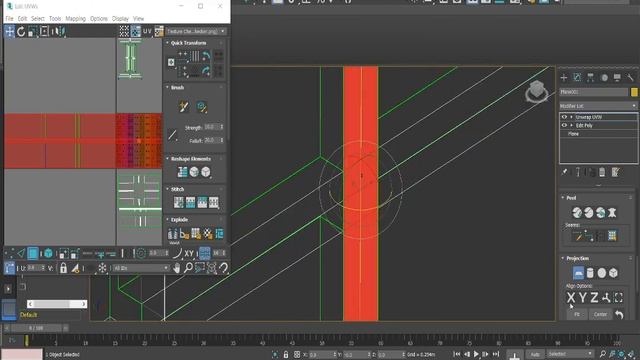Select Box Map projection icon
The width and height of the screenshot is (640, 360).
pyautogui.click(x=613, y=273)
